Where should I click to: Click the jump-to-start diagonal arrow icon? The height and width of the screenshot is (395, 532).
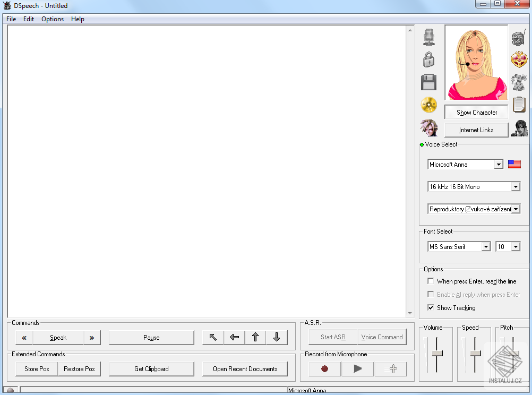coord(212,337)
